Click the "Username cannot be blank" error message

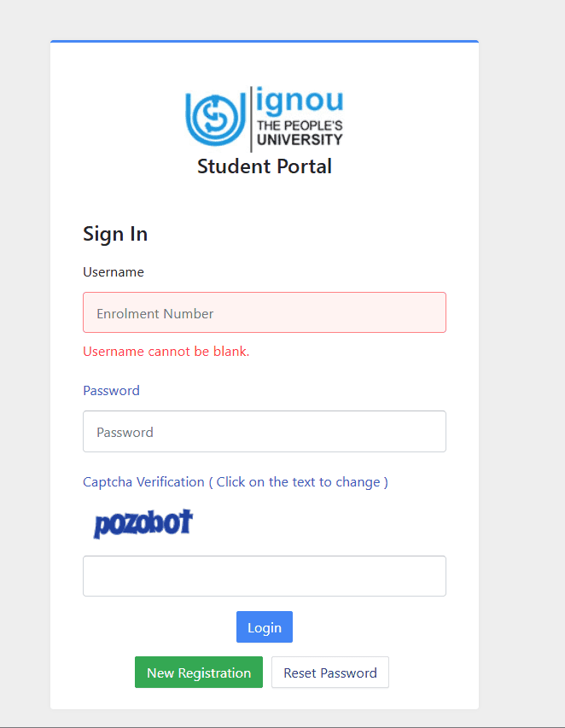(x=166, y=351)
